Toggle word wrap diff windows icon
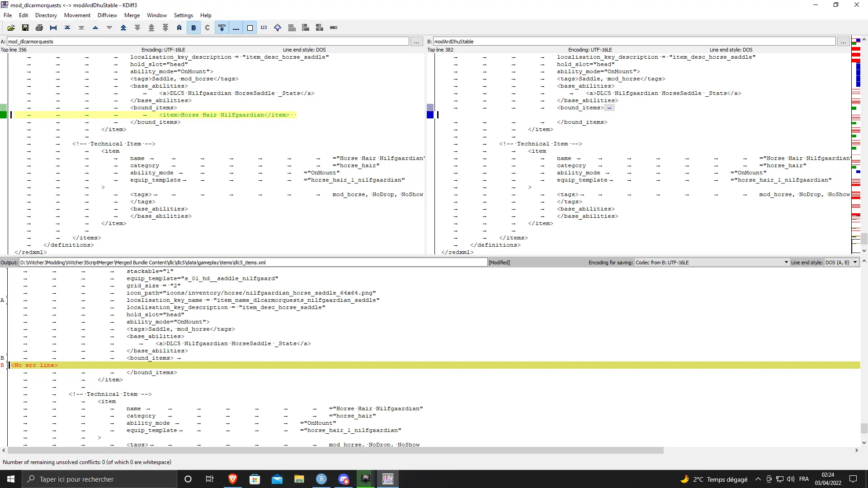 278,28
